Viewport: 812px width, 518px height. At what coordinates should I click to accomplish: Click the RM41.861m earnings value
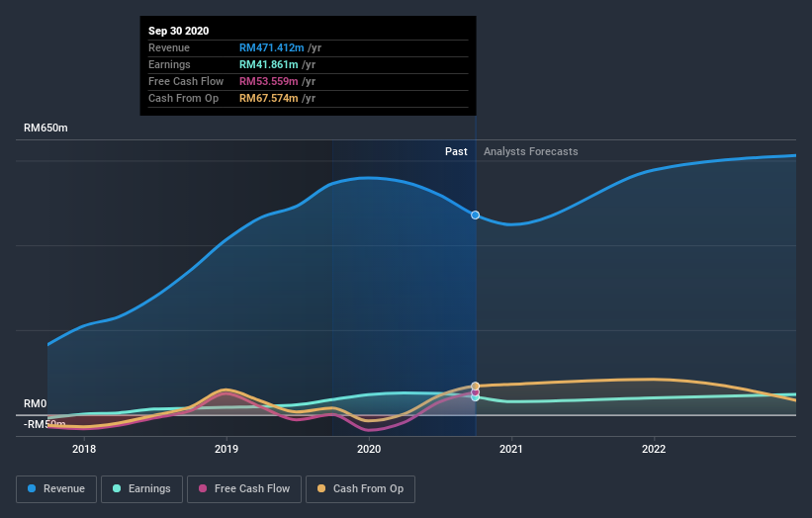pos(268,64)
